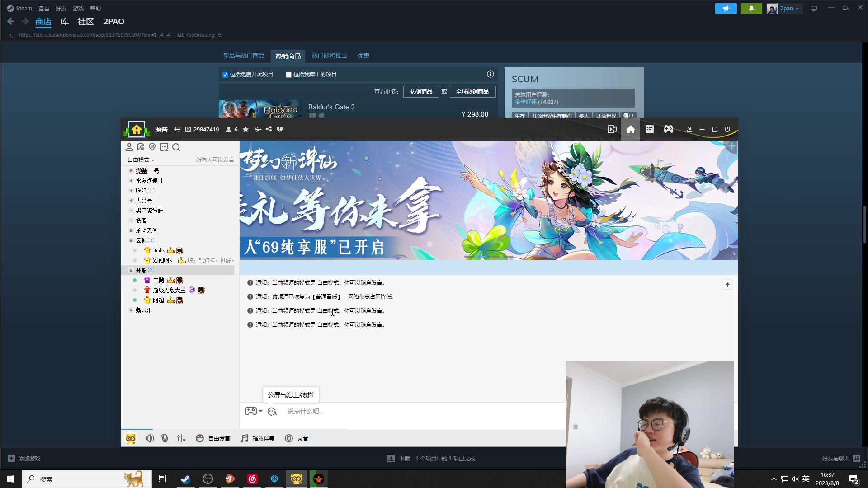Click the plus icon on the banner corner
This screenshot has height=488, width=868.
click(x=732, y=146)
